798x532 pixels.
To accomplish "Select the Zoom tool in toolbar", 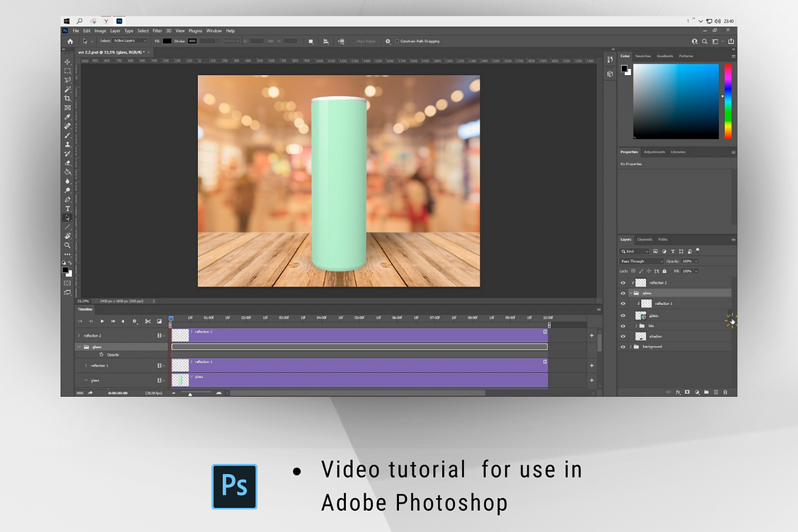I will 68,245.
